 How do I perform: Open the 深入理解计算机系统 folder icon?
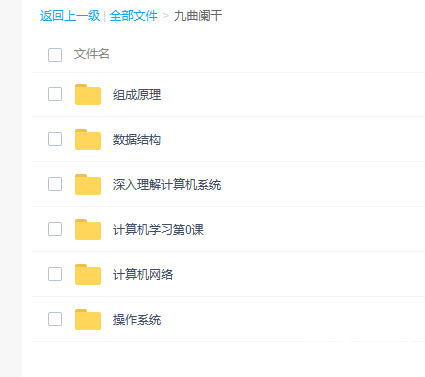[88, 185]
